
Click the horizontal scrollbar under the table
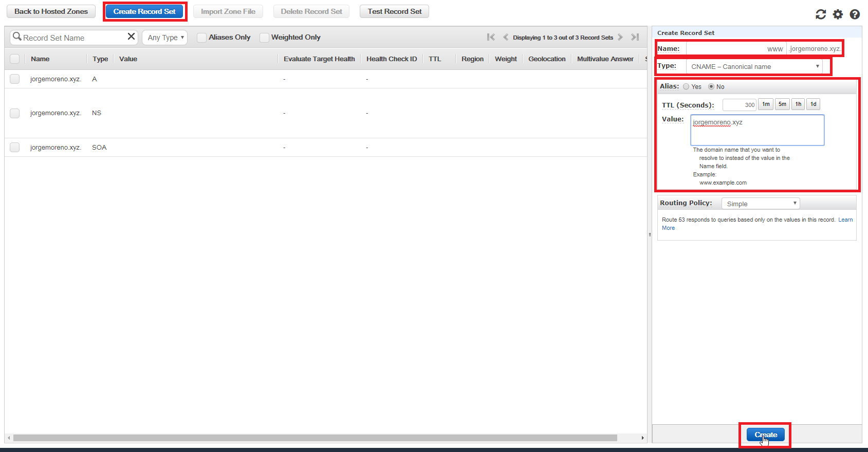315,438
